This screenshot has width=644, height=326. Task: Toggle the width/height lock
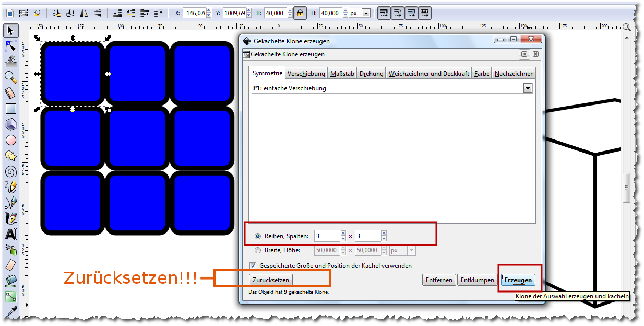300,13
